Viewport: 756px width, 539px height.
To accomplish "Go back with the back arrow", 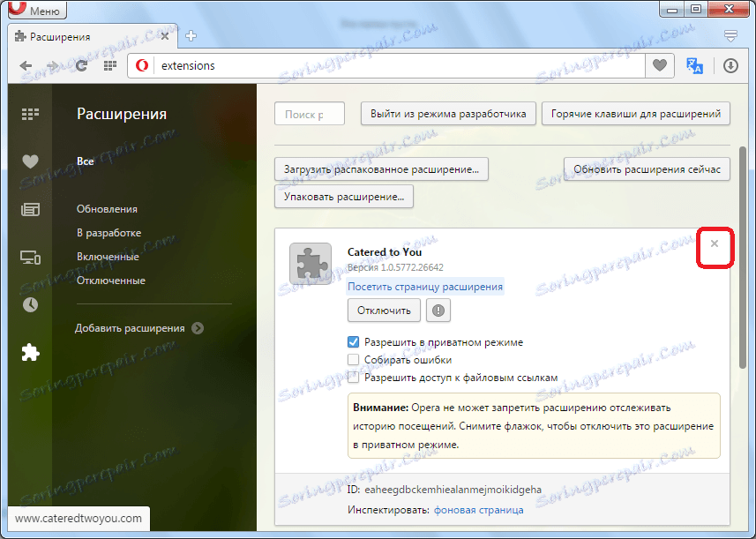I will (x=26, y=65).
